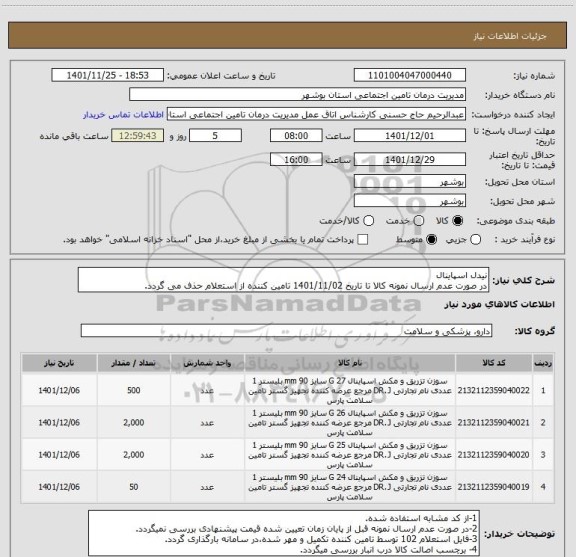Screen dimensions: 576x557
Task: Click the ردیف column header
Action: [543, 363]
